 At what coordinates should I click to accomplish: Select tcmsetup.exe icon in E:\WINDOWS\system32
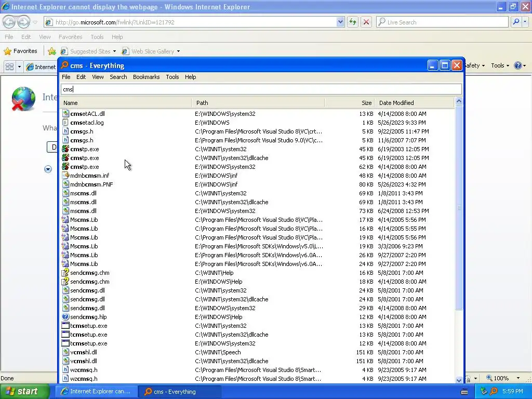click(x=65, y=343)
